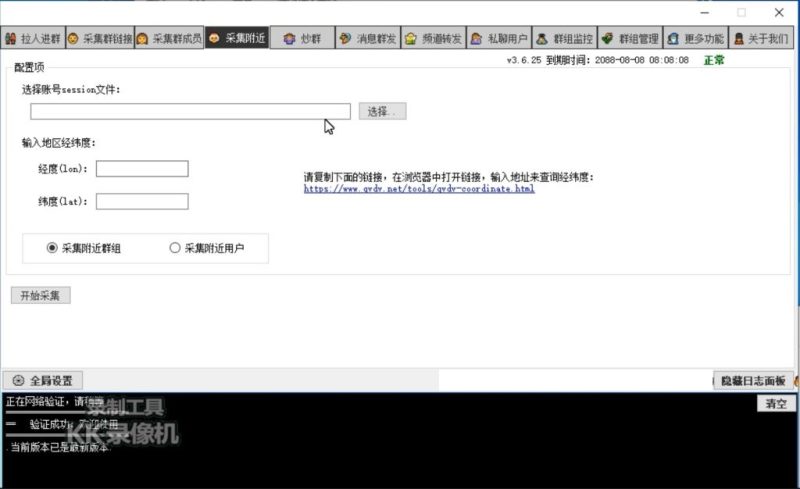This screenshot has width=800, height=489.
Task: Focus the session file path field
Action: pyautogui.click(x=190, y=111)
